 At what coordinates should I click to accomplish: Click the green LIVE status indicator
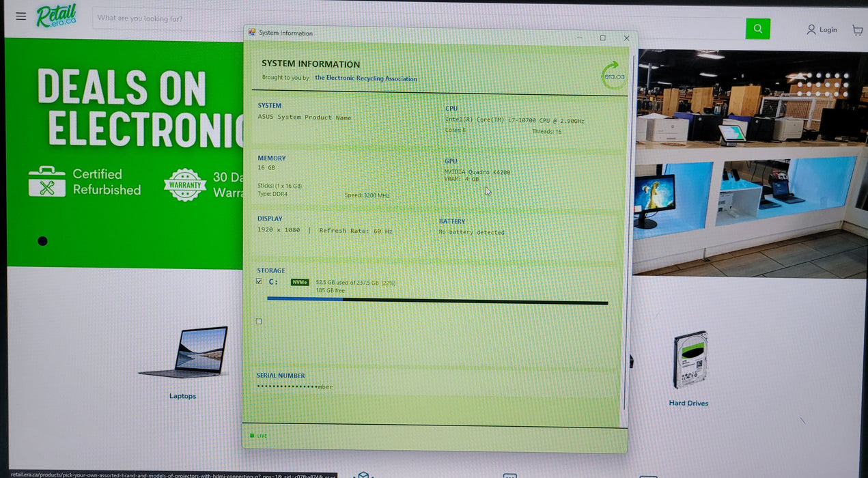(x=258, y=435)
